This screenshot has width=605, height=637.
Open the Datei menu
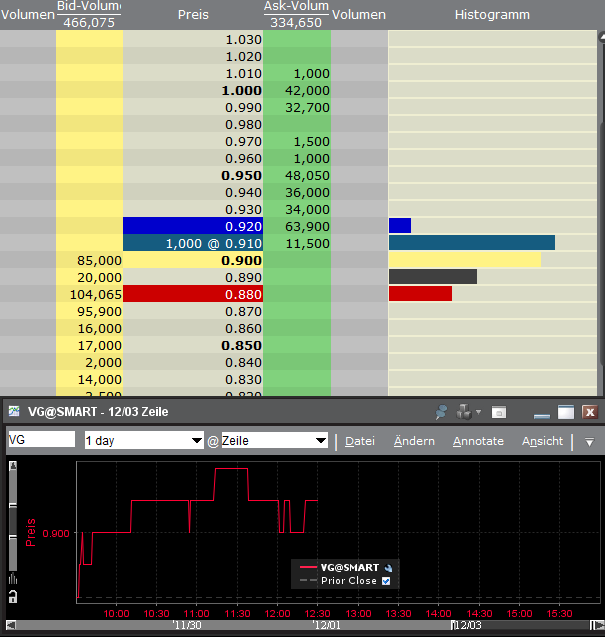[360, 441]
